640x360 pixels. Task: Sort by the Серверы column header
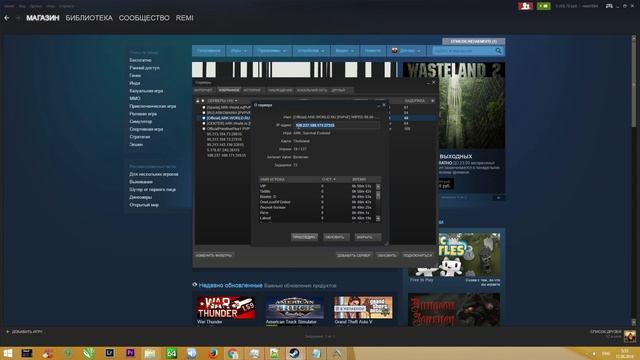pyautogui.click(x=222, y=100)
